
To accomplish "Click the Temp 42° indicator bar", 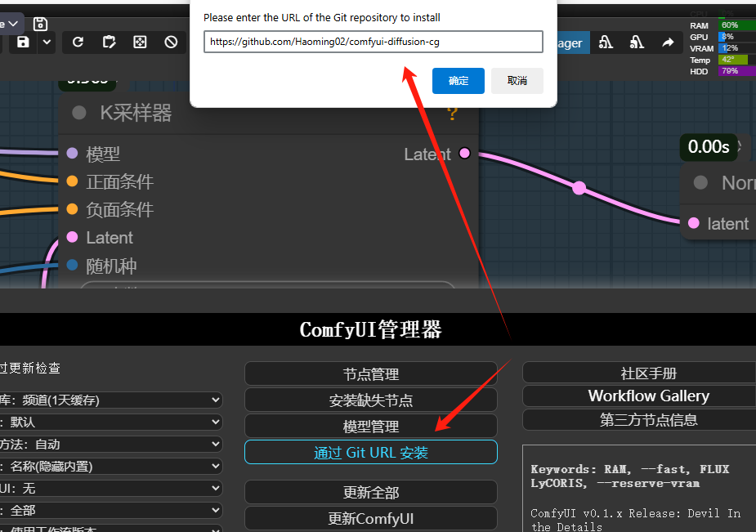I will click(736, 60).
